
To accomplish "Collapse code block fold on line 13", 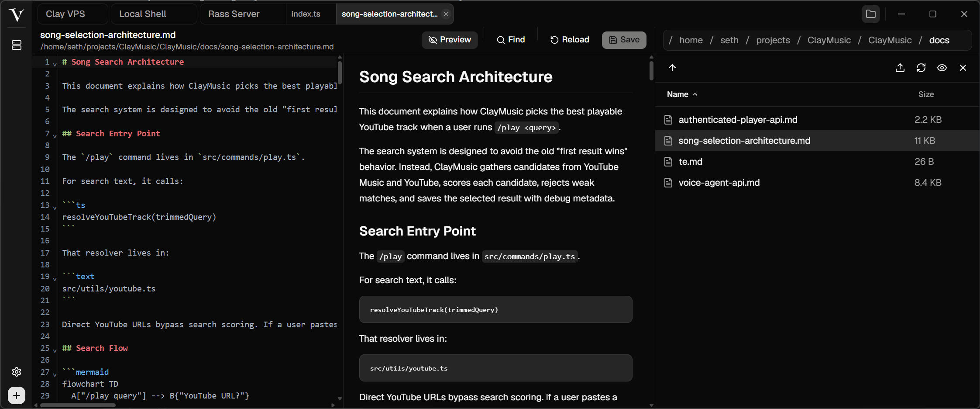I will click(55, 208).
